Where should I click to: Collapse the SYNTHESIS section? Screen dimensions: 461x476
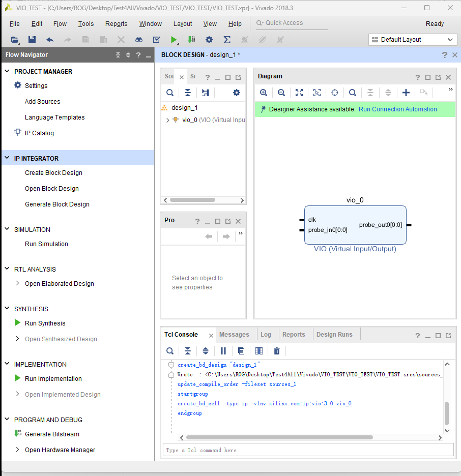7,308
